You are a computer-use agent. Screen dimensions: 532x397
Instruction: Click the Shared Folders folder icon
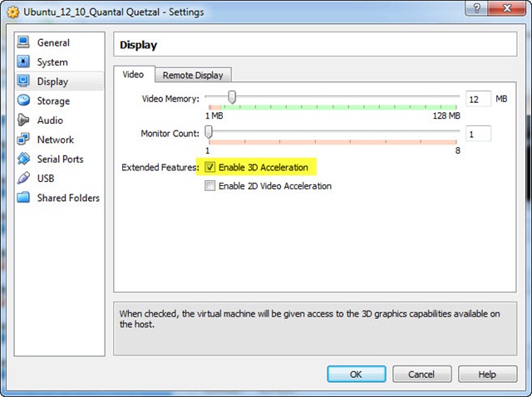[x=23, y=197]
